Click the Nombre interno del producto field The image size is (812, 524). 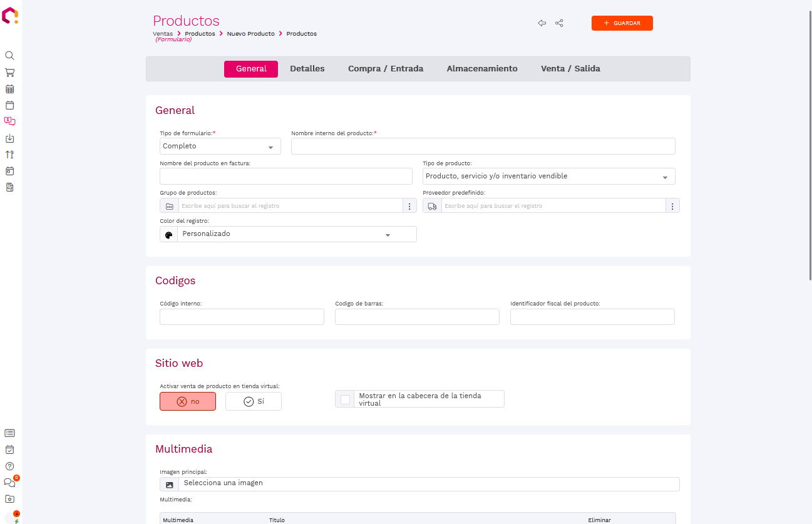coord(483,146)
